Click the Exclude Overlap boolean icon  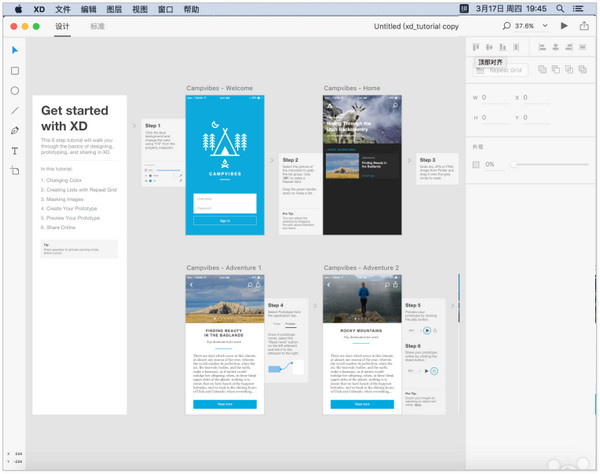(x=582, y=69)
